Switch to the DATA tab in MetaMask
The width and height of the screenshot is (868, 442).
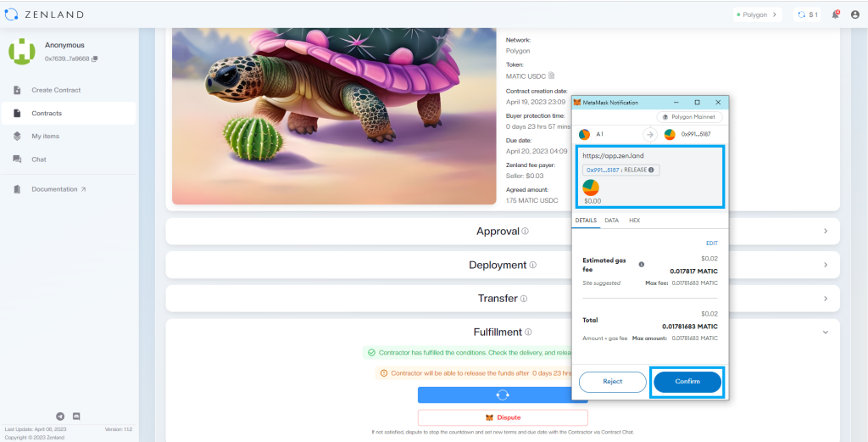click(x=612, y=221)
